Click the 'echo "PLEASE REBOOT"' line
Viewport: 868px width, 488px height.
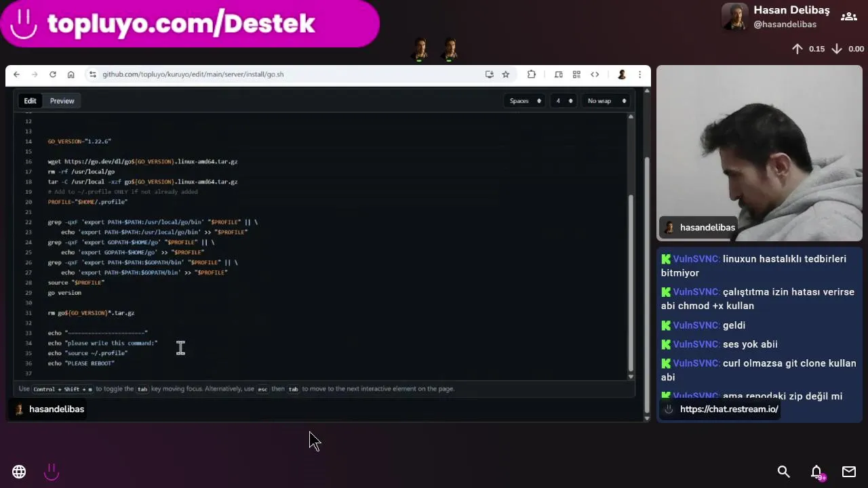[81, 363]
